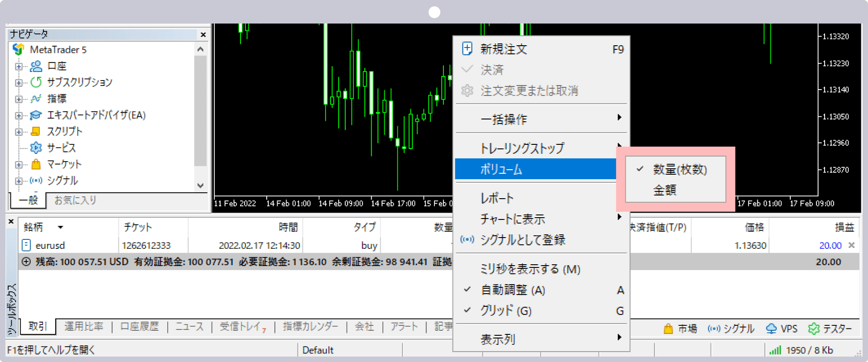
Task: Click the eurusd position document icon
Action: click(x=26, y=245)
